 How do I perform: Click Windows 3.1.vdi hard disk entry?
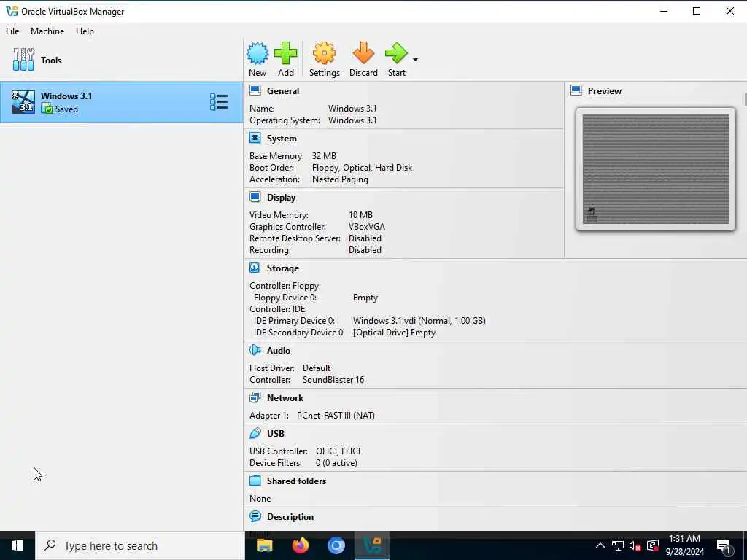point(419,321)
